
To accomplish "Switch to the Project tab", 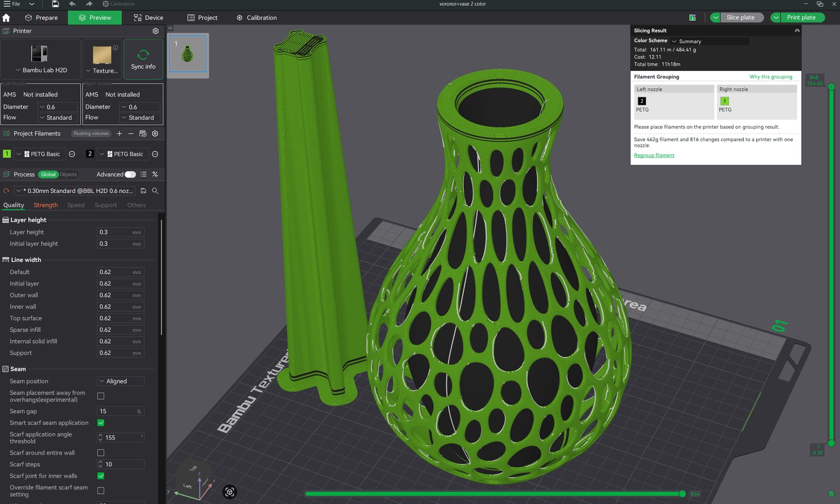I will tap(203, 17).
